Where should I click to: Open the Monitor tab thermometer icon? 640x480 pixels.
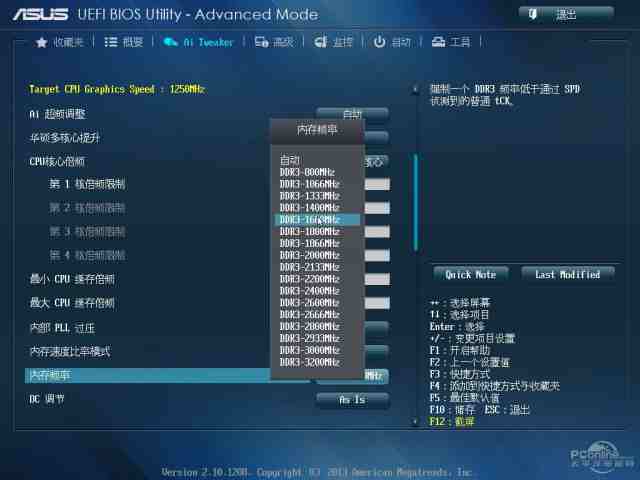pos(320,42)
